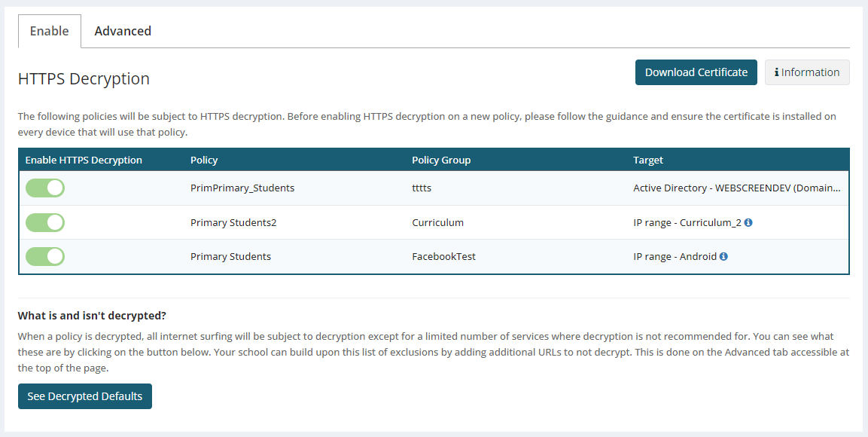The image size is (868, 437).
Task: Click the Active Directory WEBSCREENDEV target text
Action: click(736, 188)
